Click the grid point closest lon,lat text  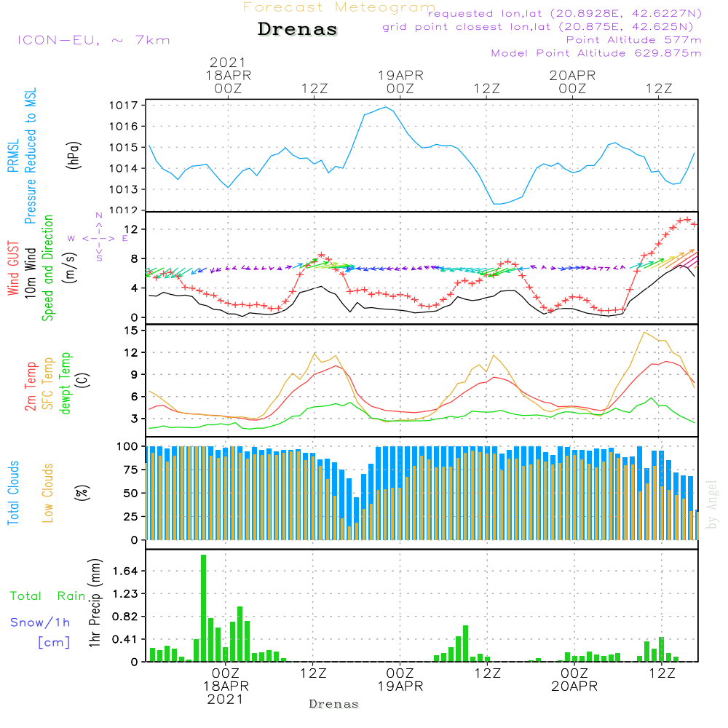point(538,27)
